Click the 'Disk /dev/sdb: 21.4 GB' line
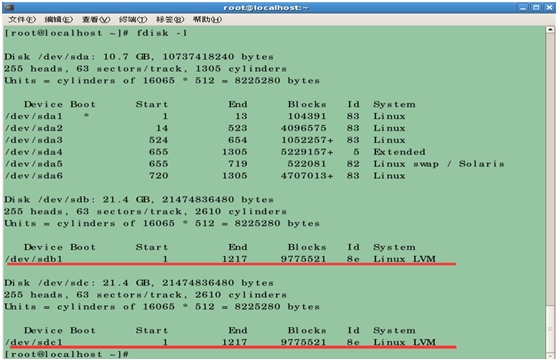Viewport: 558px width, 361px height. (x=139, y=200)
